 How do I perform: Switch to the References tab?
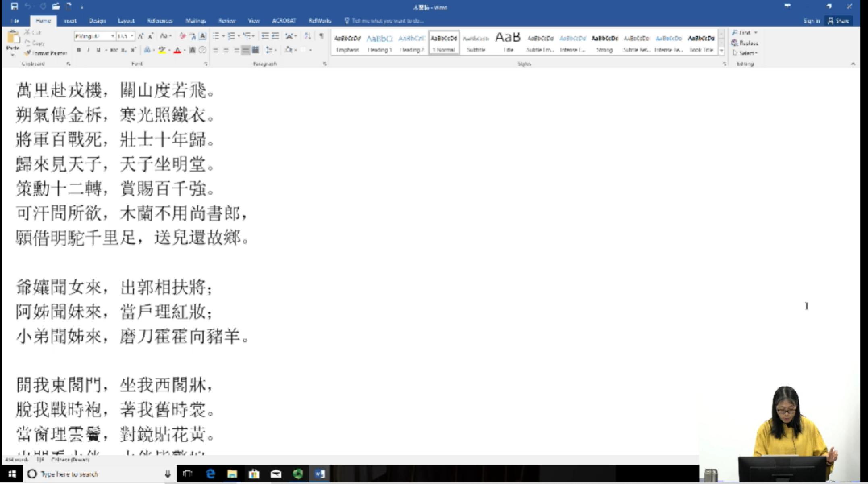point(160,21)
